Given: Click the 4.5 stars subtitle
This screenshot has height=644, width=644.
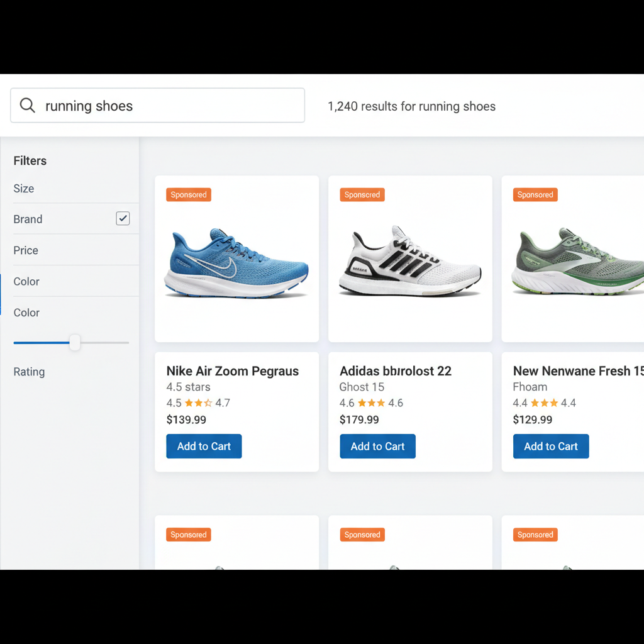Looking at the screenshot, I should click(x=189, y=387).
